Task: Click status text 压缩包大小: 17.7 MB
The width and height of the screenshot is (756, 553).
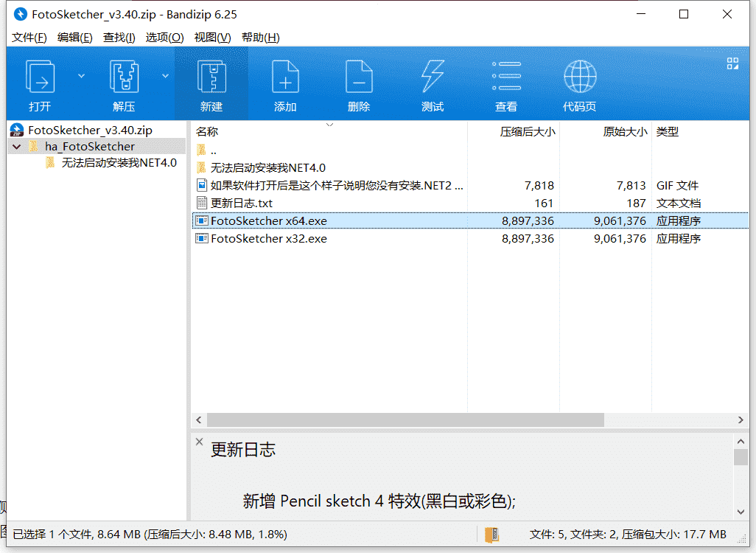Action: coord(673,535)
